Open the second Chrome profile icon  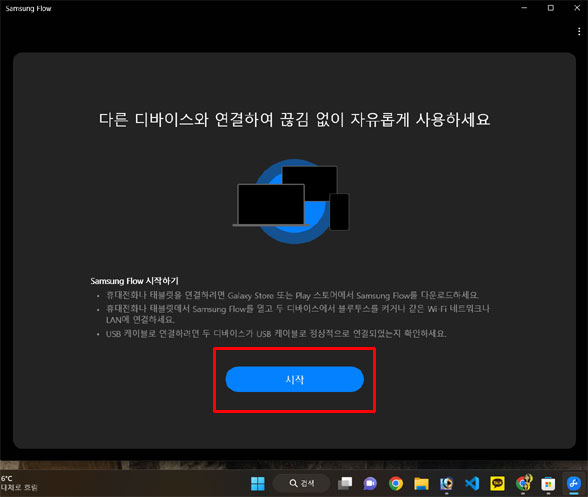pos(523,483)
